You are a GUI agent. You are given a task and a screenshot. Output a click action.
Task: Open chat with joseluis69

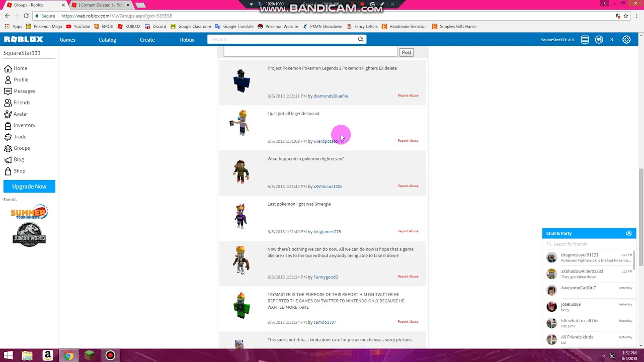pyautogui.click(x=589, y=307)
